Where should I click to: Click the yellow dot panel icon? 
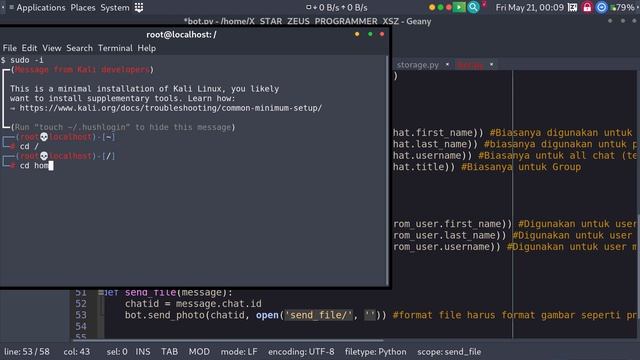click(432, 7)
